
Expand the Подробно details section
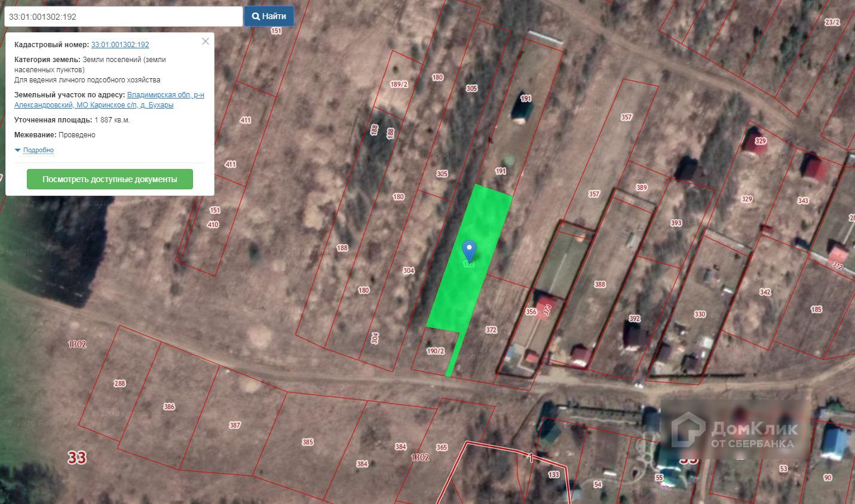(x=38, y=150)
